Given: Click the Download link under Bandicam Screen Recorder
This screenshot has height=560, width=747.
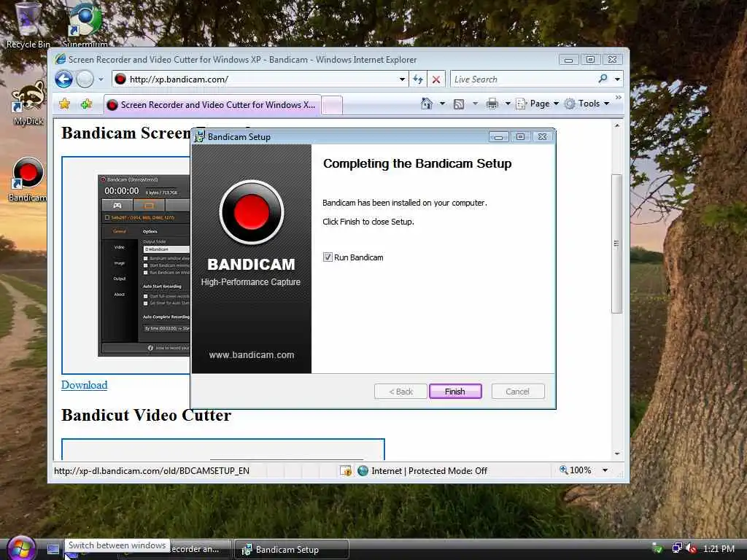Looking at the screenshot, I should coord(85,385).
